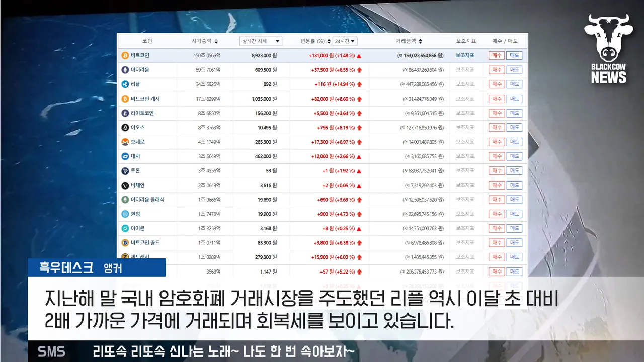Click the Monero coin icon
644x362 pixels.
click(125, 142)
